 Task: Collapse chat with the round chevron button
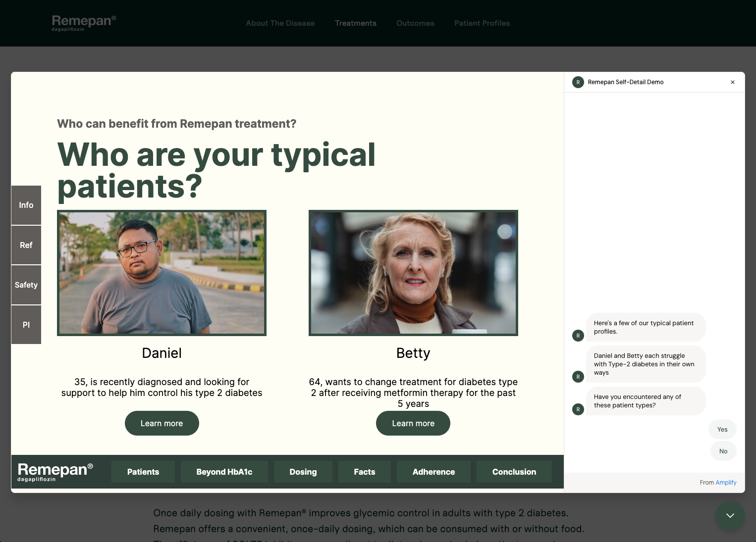730,516
